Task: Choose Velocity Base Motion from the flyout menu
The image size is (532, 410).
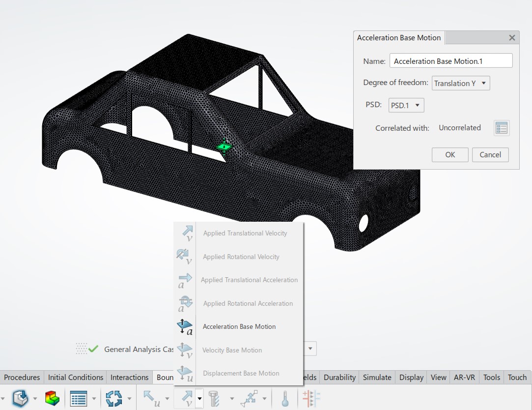Action: 232,350
